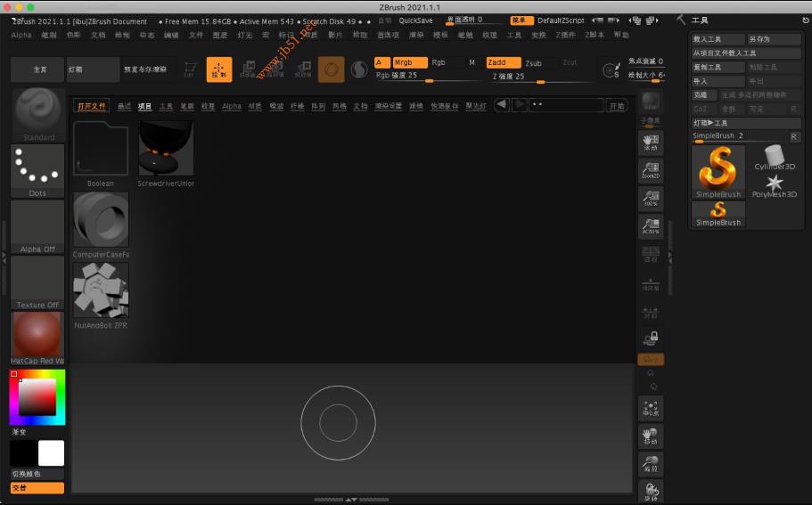This screenshot has height=505, width=812.
Task: Click the LightBox previous arrow button
Action: pyautogui.click(x=501, y=104)
